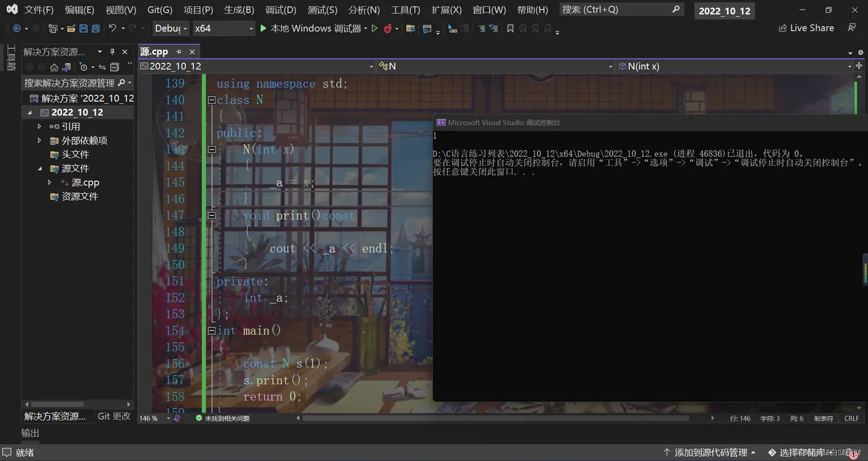
Task: Click the Solution Explorer Home icon
Action: coord(54,67)
